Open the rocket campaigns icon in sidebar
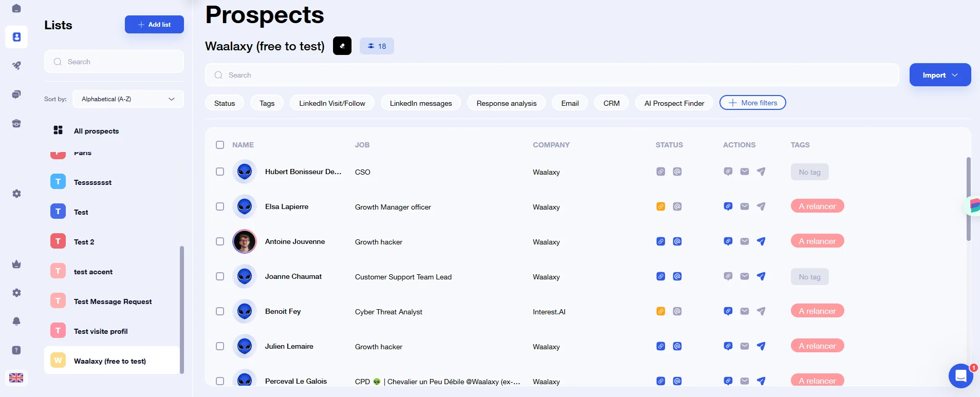Image resolution: width=980 pixels, height=397 pixels. tap(16, 66)
